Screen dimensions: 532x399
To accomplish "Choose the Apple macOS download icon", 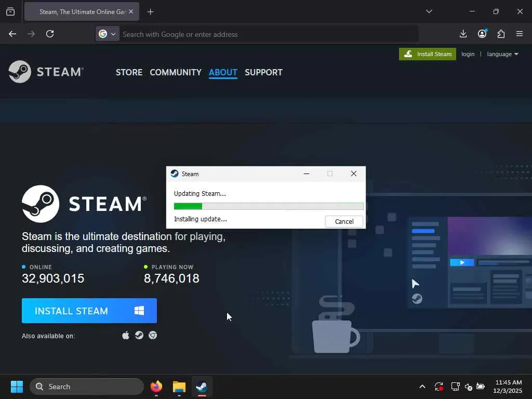I will (x=126, y=335).
